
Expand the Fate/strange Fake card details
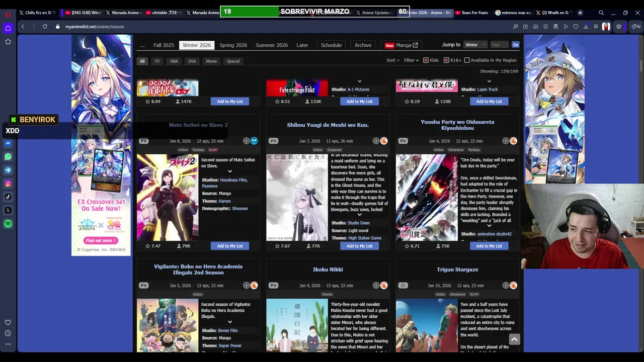point(359,81)
